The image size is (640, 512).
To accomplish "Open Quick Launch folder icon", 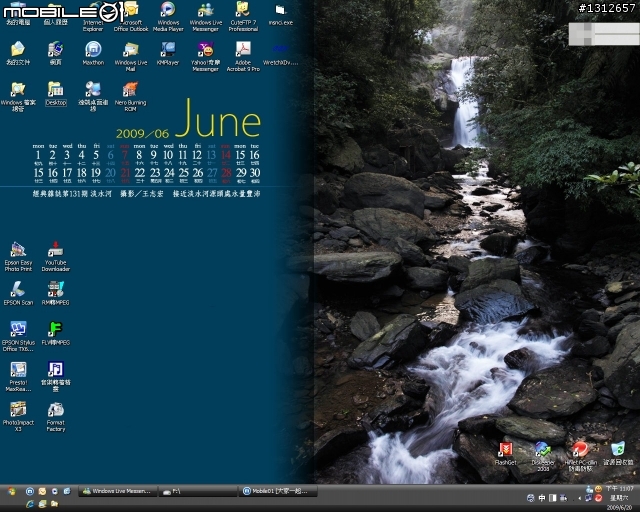I will tap(55, 504).
